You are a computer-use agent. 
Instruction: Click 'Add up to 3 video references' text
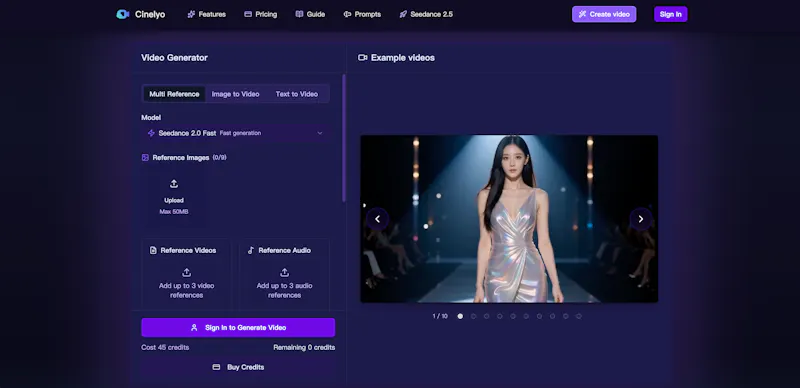coord(187,290)
